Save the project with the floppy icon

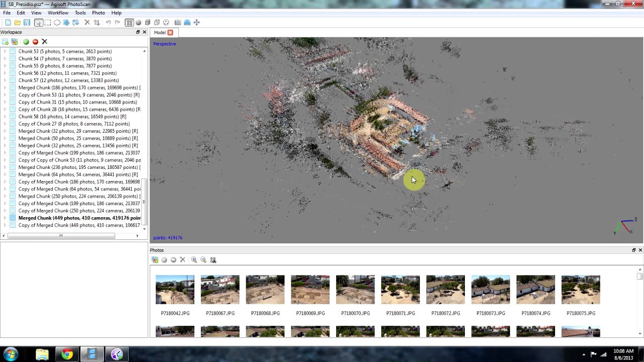pyautogui.click(x=27, y=23)
